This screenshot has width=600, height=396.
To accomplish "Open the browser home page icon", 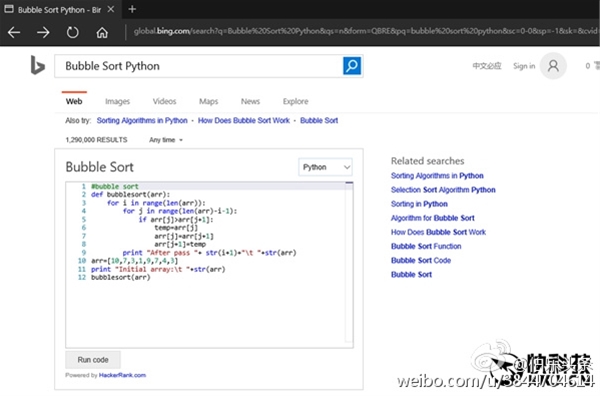I will pos(102,33).
